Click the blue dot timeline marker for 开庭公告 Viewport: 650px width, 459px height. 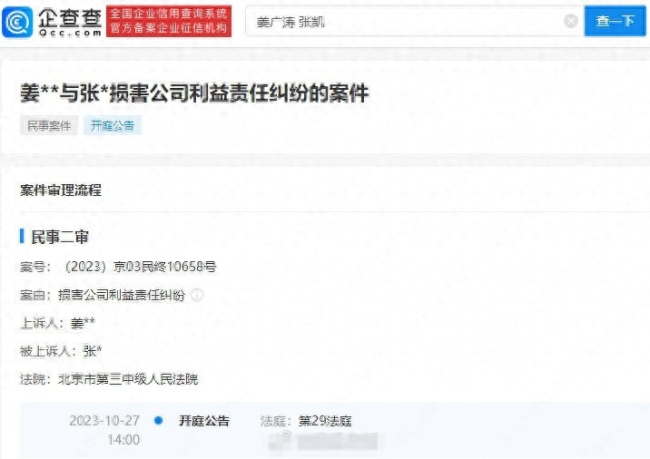pos(158,420)
